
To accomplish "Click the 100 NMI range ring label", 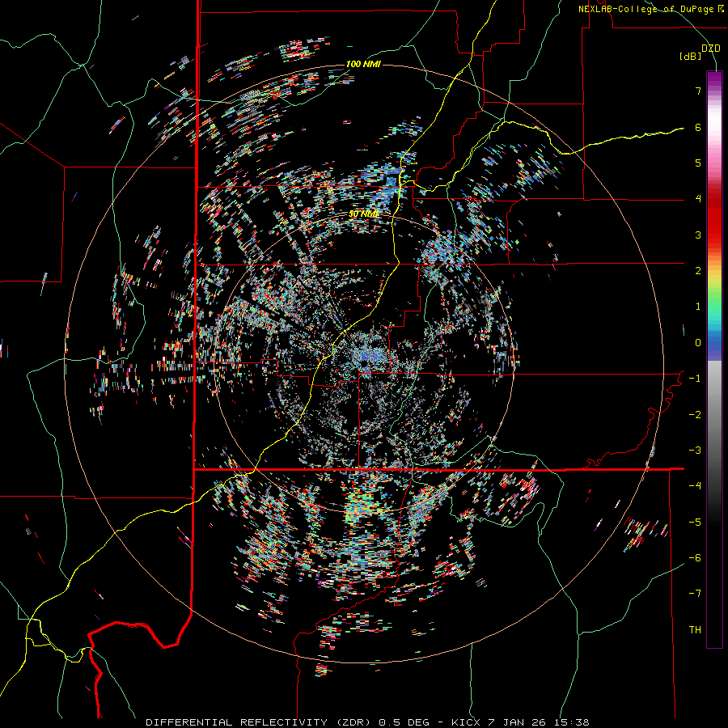I will 363,64.
